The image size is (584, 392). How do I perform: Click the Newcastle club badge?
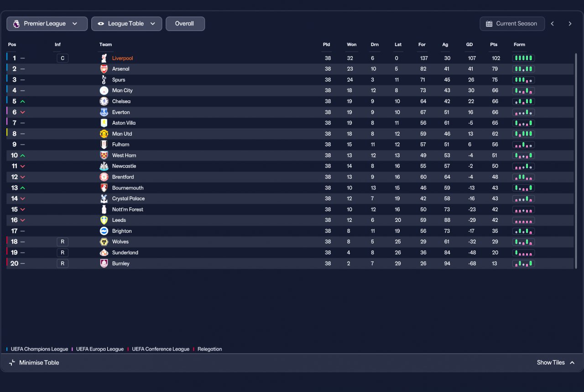[104, 166]
